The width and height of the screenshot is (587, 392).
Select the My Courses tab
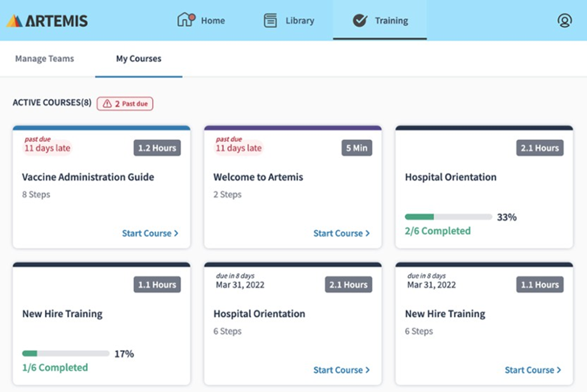[x=138, y=59]
